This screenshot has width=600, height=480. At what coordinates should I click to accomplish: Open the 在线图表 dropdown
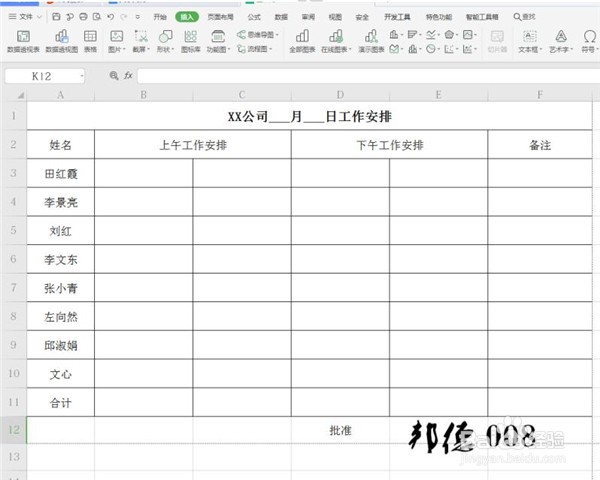[336, 41]
